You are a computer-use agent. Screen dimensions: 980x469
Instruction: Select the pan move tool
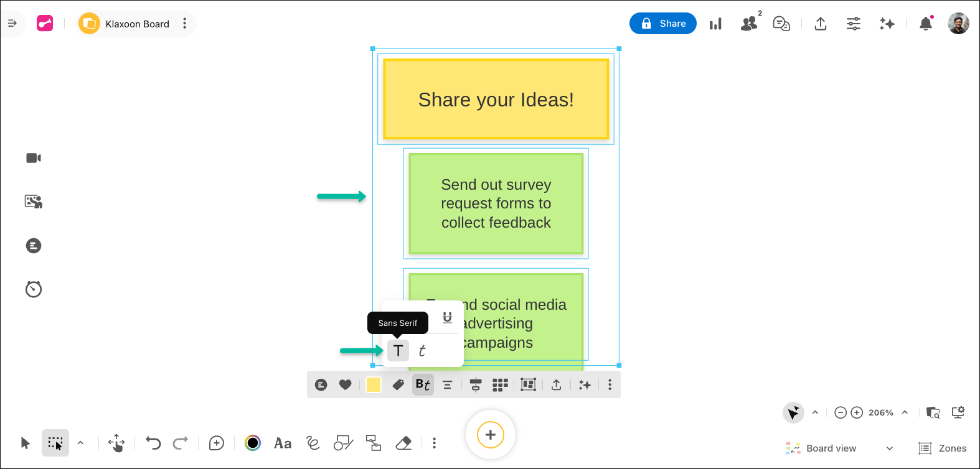tap(116, 443)
